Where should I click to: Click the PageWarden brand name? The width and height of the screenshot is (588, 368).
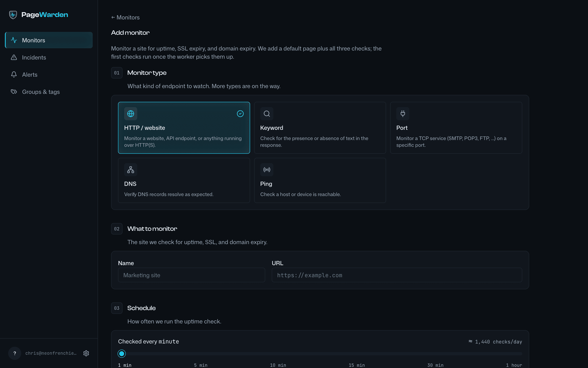[45, 15]
